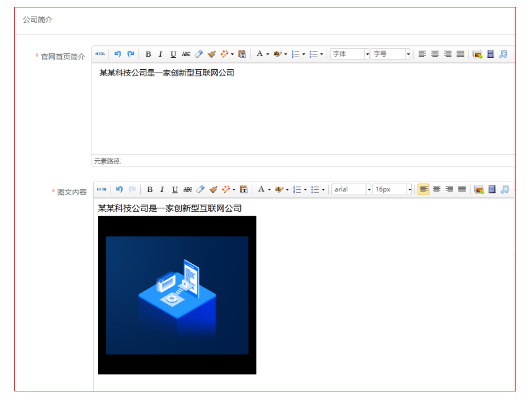Click the text line in 图文内容 editor
The height and width of the screenshot is (400, 532).
click(170, 208)
